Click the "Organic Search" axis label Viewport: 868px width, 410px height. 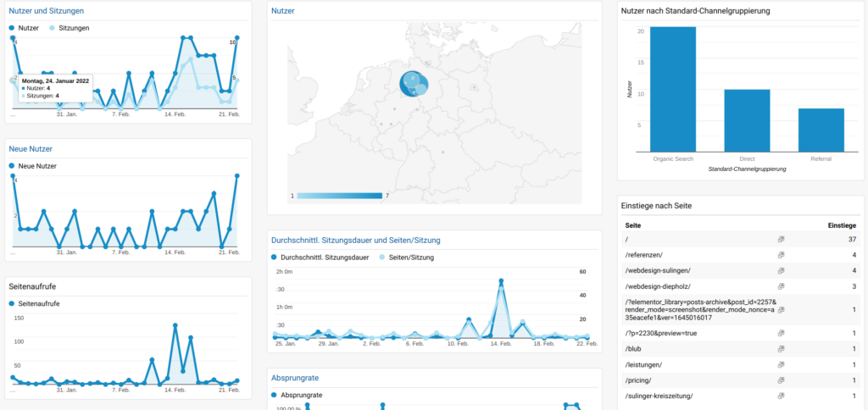673,159
